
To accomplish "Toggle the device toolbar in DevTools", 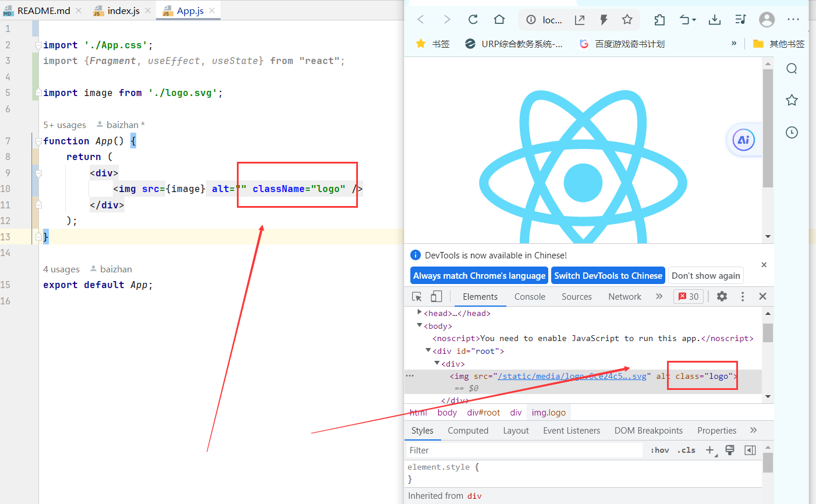I will (x=436, y=296).
